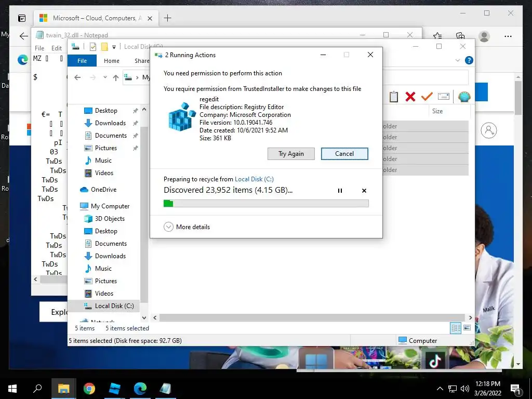Open Notepad Edit menu
This screenshot has width=532, height=399.
click(56, 48)
